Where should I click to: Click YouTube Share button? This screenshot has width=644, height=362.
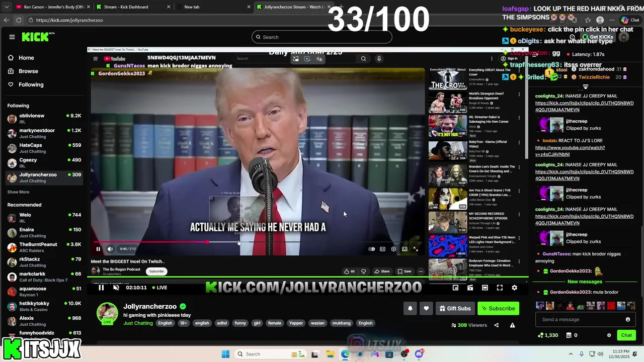pyautogui.click(x=382, y=271)
